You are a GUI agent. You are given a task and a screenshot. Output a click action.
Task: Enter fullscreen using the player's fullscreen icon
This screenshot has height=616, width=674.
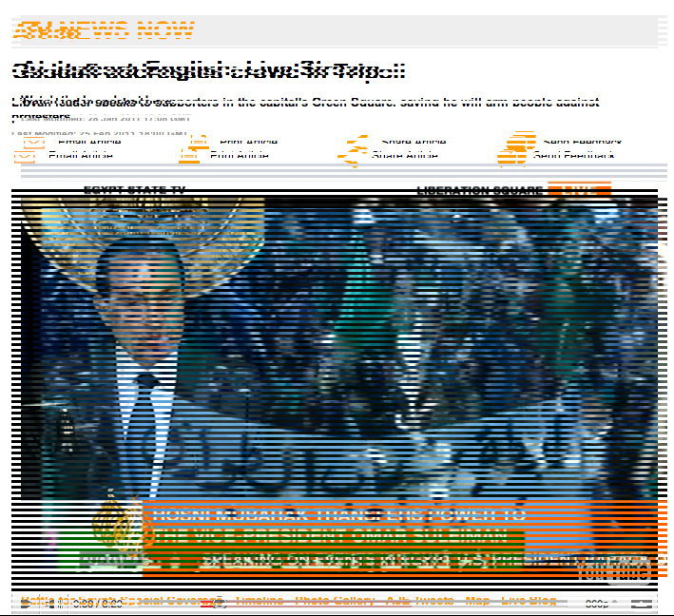tap(642, 604)
